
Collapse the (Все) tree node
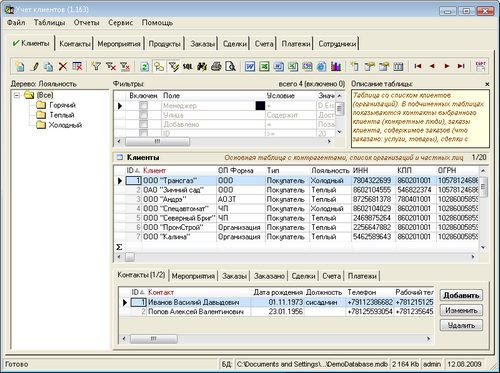[x=17, y=95]
